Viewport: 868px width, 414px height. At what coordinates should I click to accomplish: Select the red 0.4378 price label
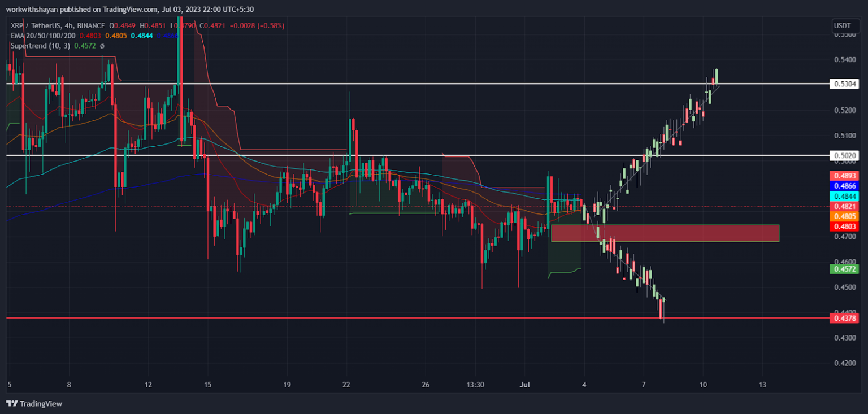pos(844,319)
